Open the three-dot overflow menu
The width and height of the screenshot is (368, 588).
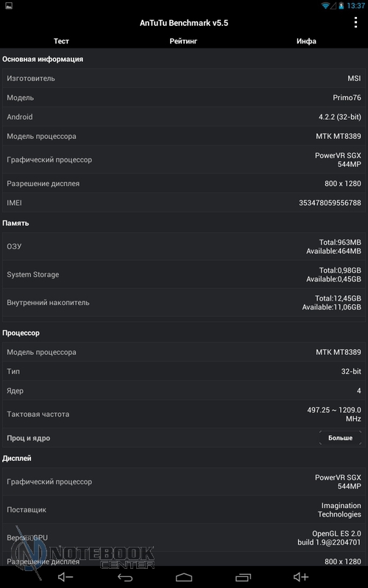coord(355,23)
